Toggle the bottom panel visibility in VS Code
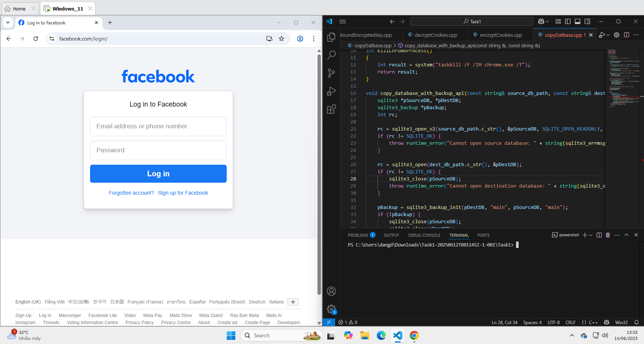 [x=578, y=21]
